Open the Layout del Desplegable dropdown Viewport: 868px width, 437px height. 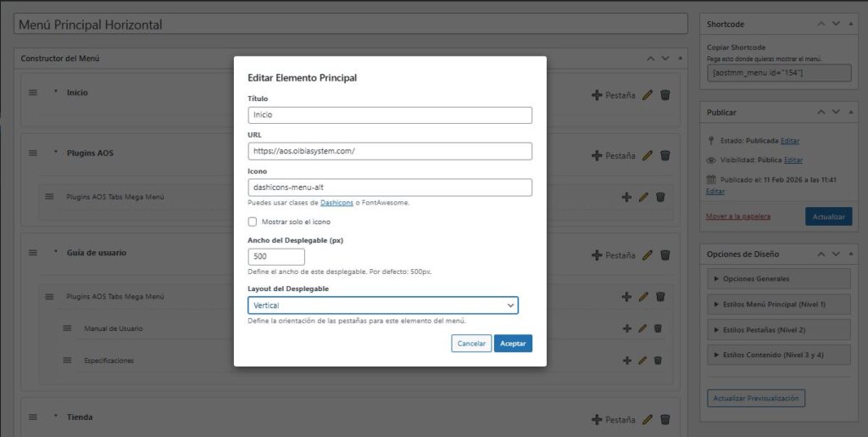(x=382, y=305)
